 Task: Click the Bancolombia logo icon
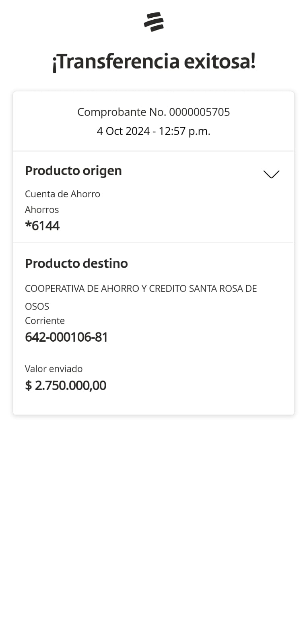point(154,22)
